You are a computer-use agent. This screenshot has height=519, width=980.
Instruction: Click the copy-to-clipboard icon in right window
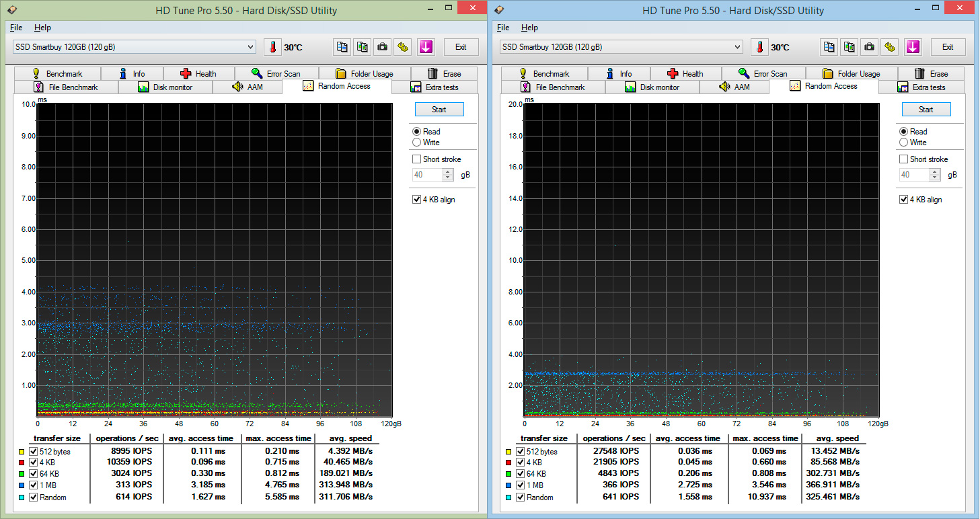coord(829,47)
